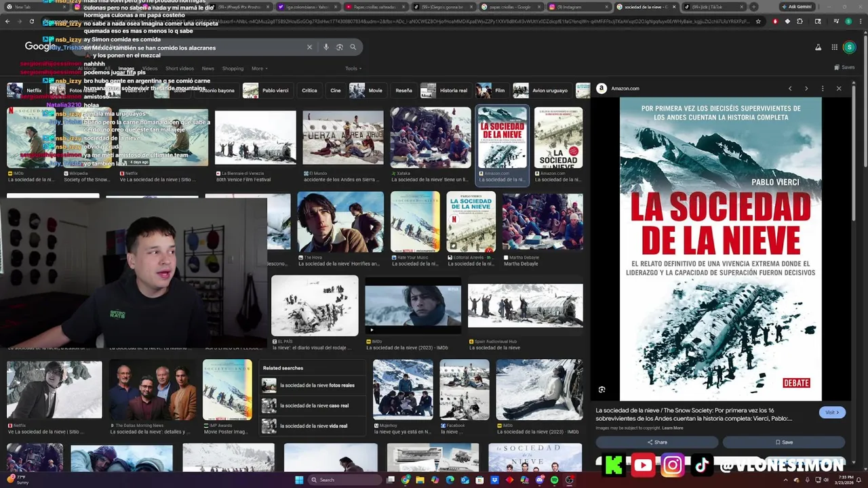Open the Google apps grid

833,47
